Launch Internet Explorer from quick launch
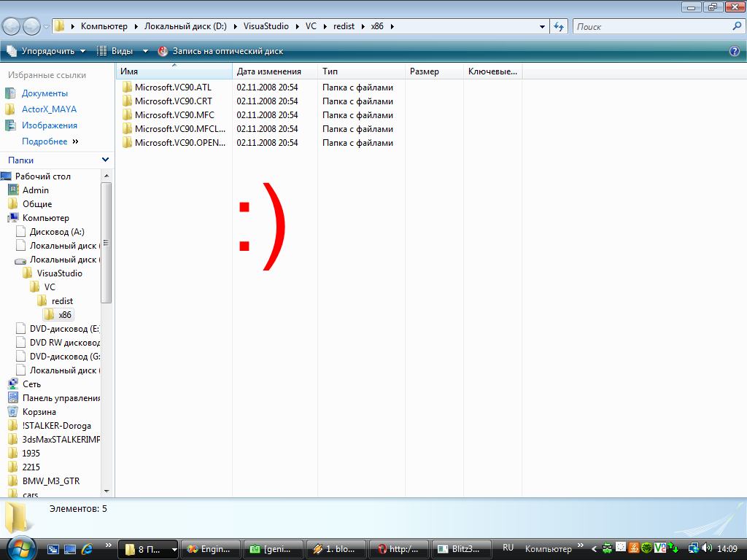747x560 pixels. pos(87,548)
